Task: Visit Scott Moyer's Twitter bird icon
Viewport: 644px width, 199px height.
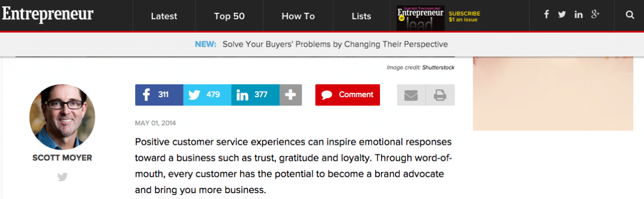Action: (63, 176)
